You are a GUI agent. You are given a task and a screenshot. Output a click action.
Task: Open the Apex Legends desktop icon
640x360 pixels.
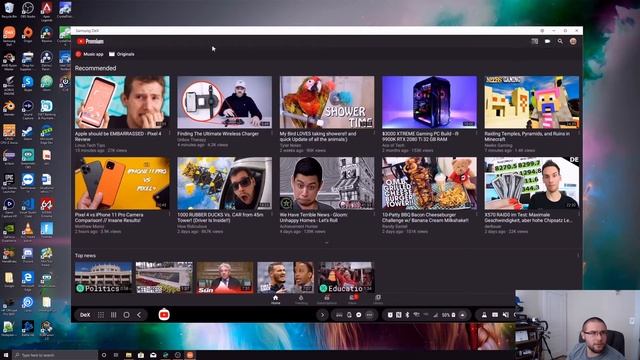click(47, 10)
